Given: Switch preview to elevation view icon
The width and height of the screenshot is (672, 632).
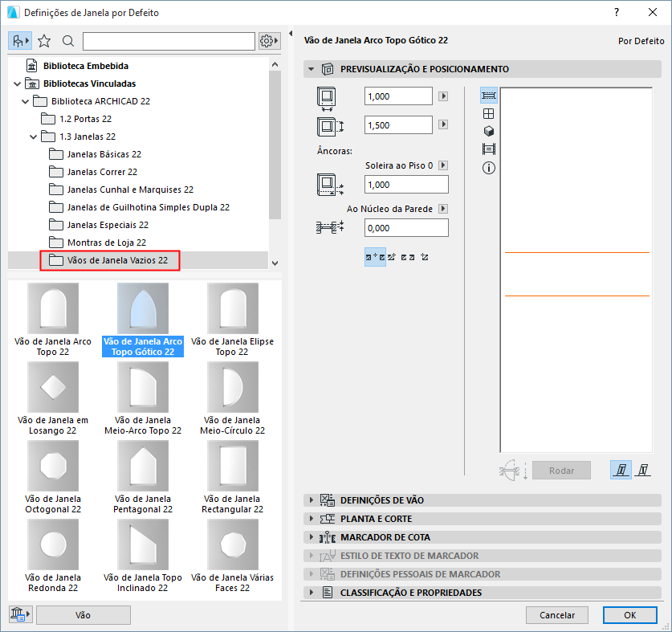Looking at the screenshot, I should click(489, 113).
